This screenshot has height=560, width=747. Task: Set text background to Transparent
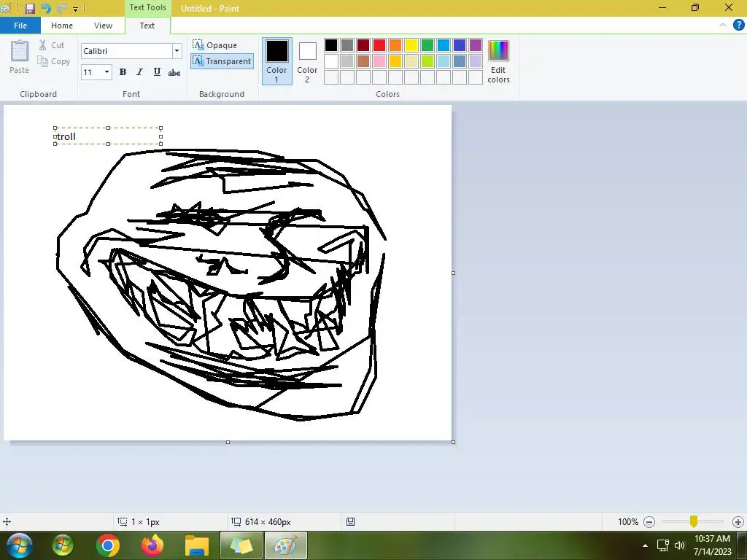click(x=222, y=61)
